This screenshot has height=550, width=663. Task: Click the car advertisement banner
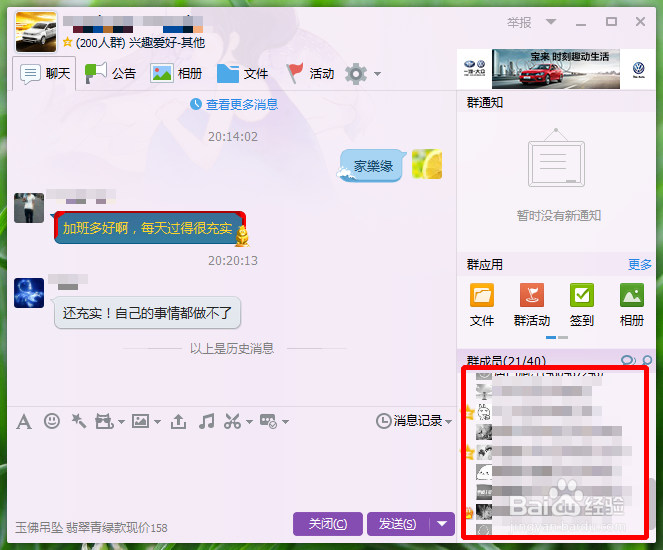(x=556, y=69)
